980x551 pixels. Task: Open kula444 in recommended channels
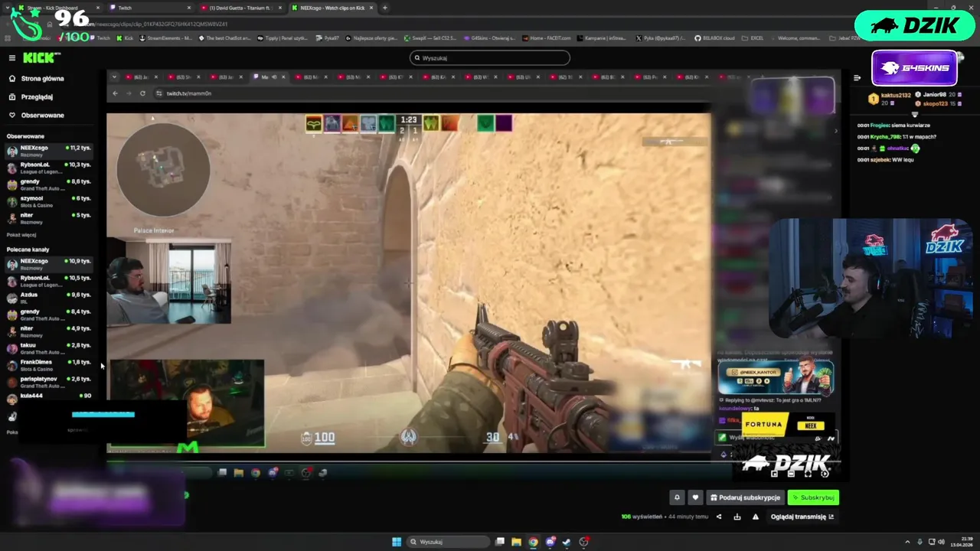pyautogui.click(x=49, y=397)
